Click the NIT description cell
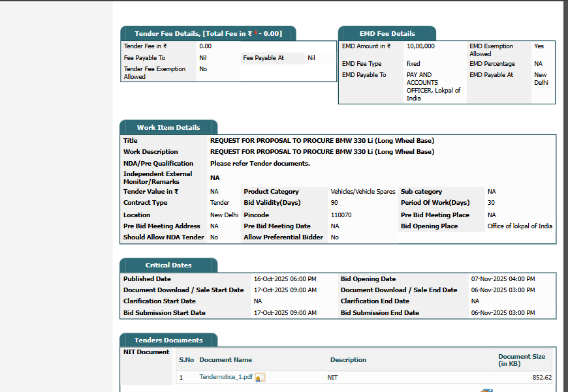The height and width of the screenshot is (392, 568). tap(332, 378)
